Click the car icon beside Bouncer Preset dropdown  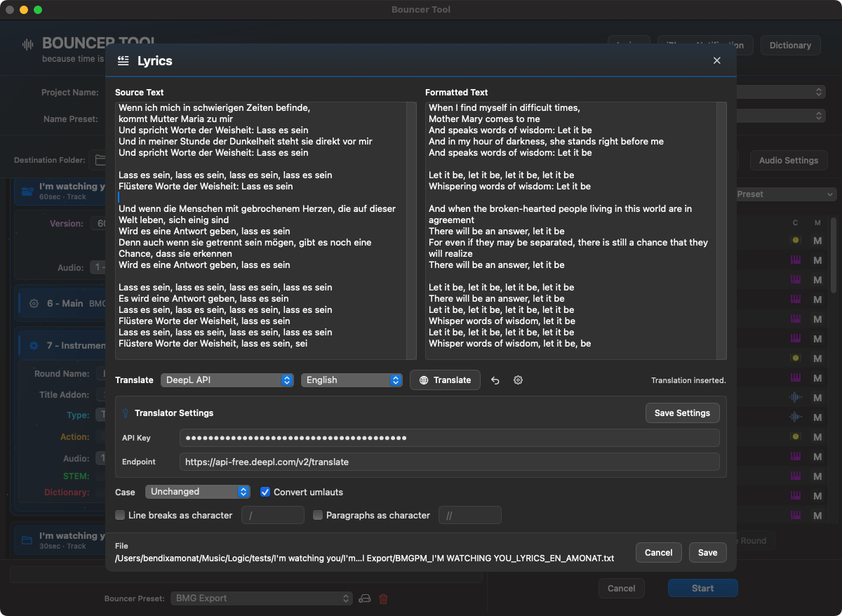(365, 598)
